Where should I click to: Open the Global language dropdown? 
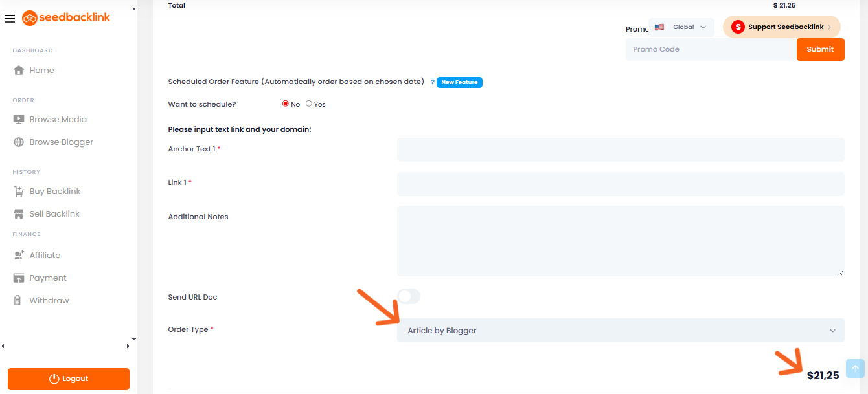pos(681,27)
